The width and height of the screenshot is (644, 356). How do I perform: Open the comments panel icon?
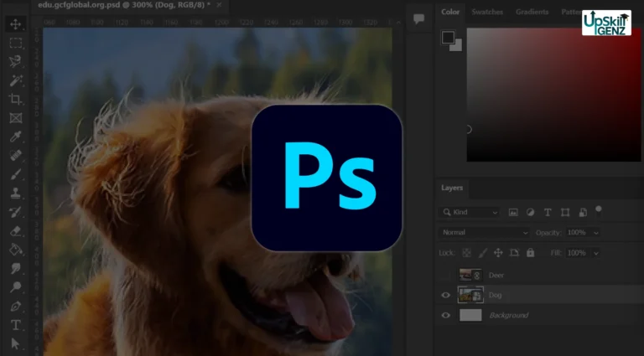pos(418,18)
